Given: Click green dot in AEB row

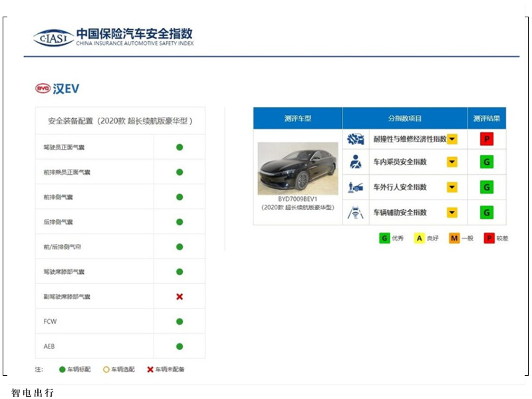Looking at the screenshot, I should click(x=180, y=346).
